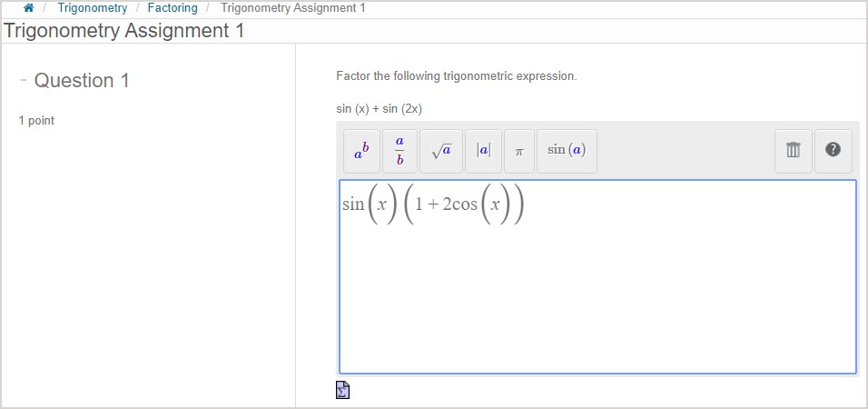
Task: Click the leading sin term in the answer
Action: tap(353, 204)
